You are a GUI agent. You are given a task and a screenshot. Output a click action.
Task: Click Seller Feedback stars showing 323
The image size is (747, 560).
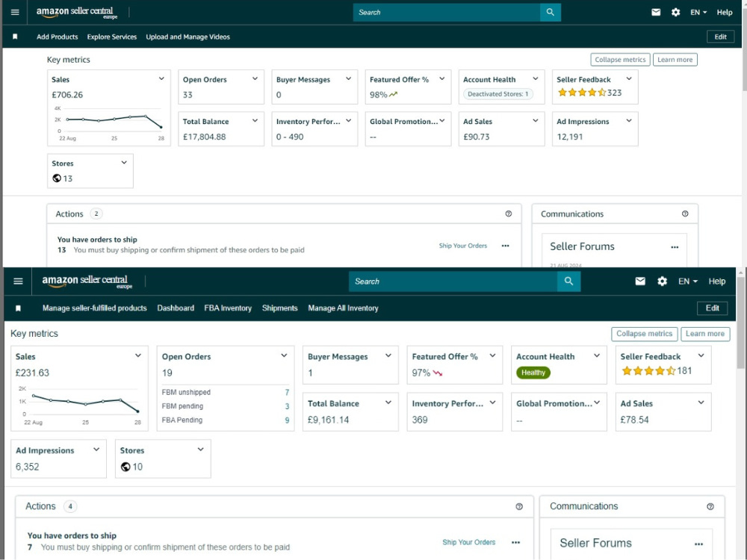tap(582, 93)
